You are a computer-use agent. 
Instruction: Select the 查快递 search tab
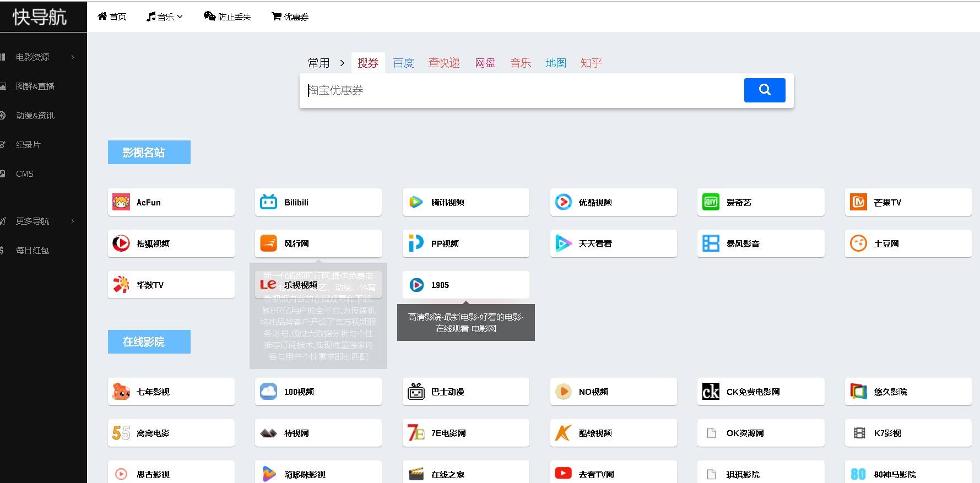(x=444, y=63)
